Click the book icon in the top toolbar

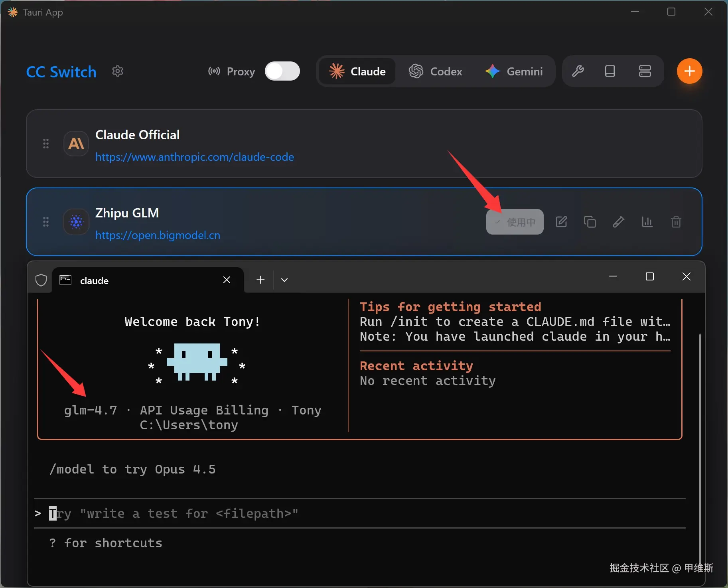[610, 71]
